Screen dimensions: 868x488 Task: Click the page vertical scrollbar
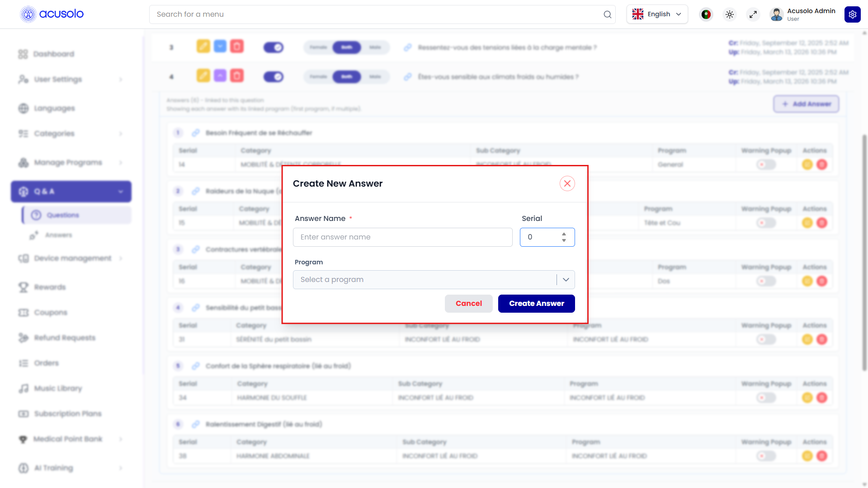[864, 253]
